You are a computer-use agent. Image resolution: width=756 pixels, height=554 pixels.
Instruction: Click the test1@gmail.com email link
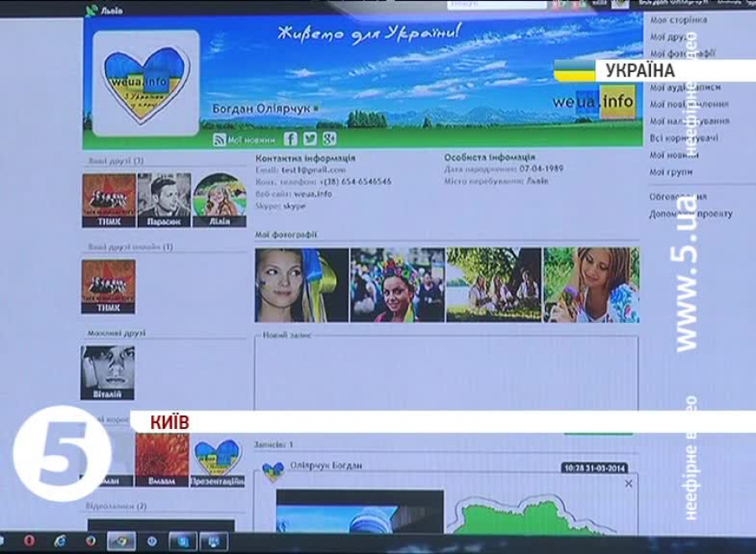[301, 170]
